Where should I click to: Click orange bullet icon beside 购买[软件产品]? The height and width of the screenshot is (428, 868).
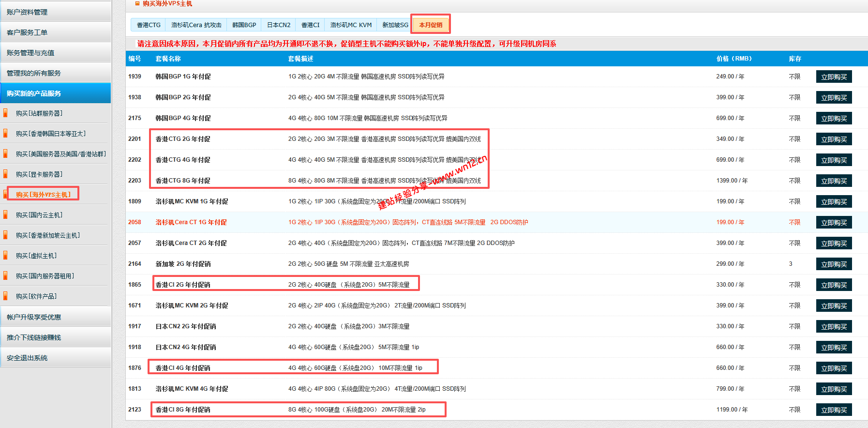click(5, 296)
